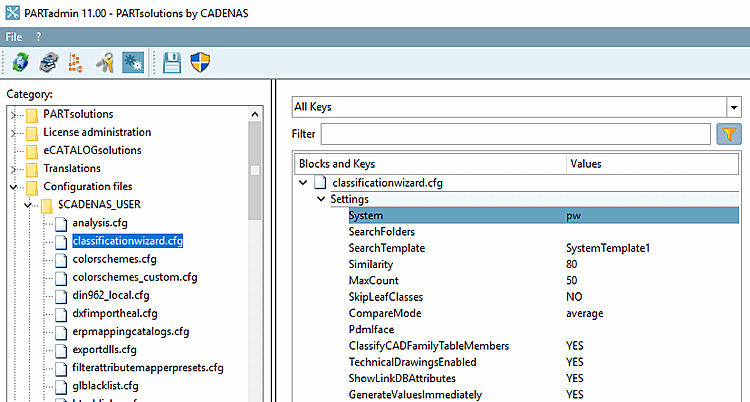Click the glblacklist.cfg file icon
This screenshot has height=402, width=750.
(x=61, y=387)
